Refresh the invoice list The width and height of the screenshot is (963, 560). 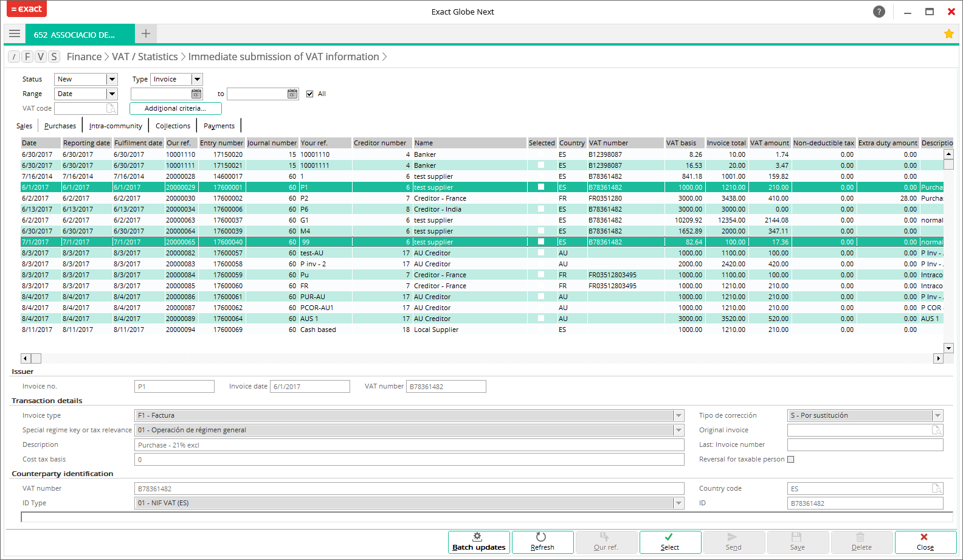[x=542, y=542]
